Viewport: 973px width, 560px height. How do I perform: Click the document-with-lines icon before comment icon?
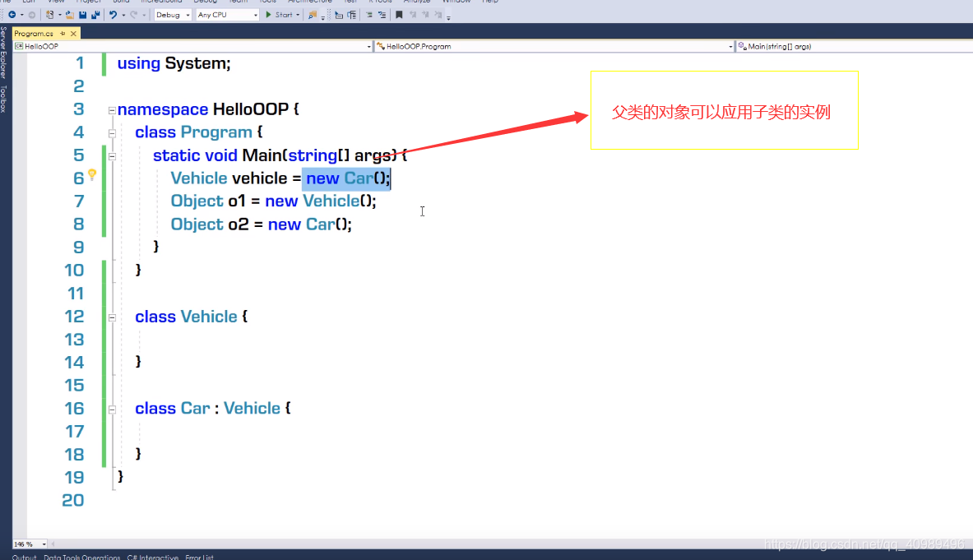pos(352,15)
